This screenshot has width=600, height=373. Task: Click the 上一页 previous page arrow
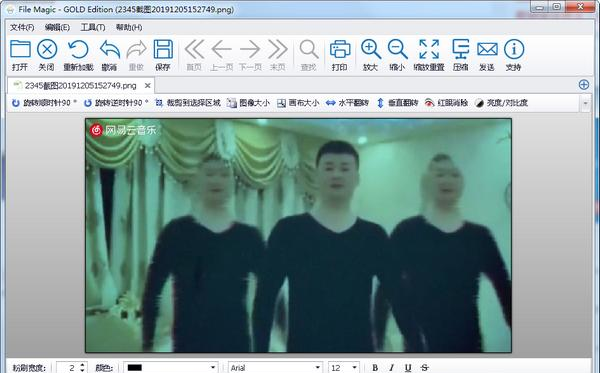pyautogui.click(x=222, y=49)
